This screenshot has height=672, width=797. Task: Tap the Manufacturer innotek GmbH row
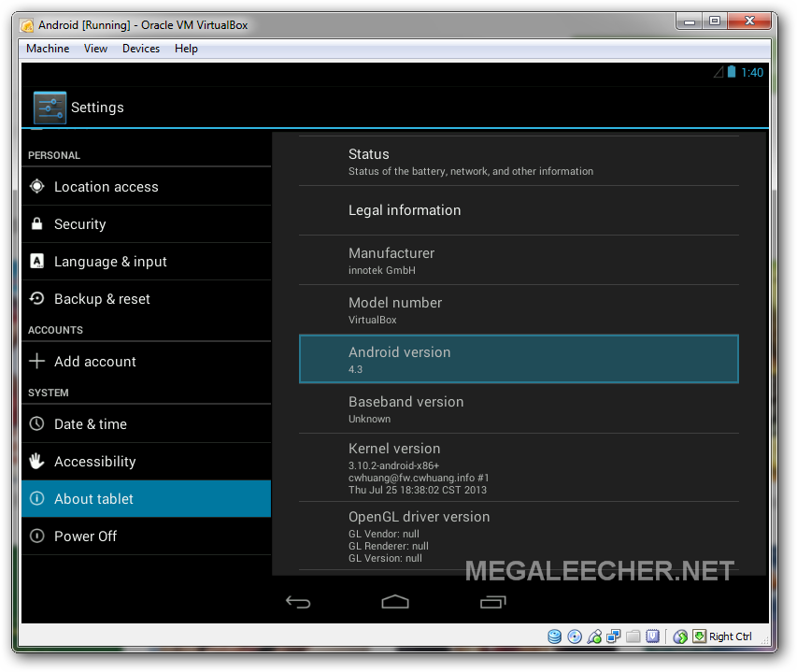tap(519, 260)
